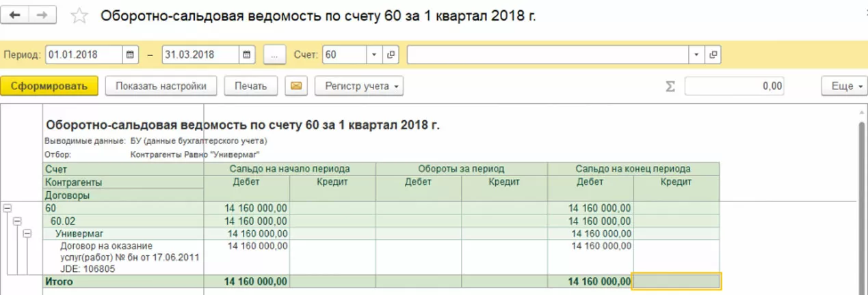Click the Сформировать button

49,86
